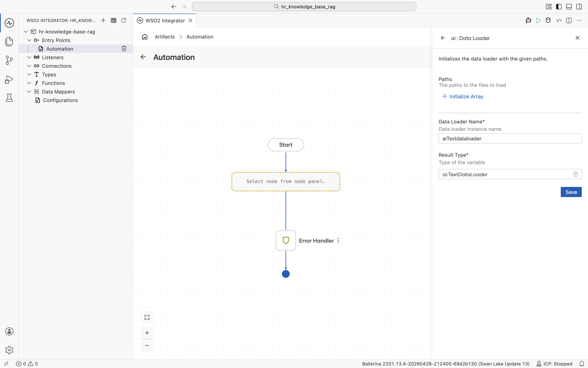Screen dimensions: 588x368
Task: Click the hr_knowledge_base_rag search bar
Action: pyautogui.click(x=304, y=7)
